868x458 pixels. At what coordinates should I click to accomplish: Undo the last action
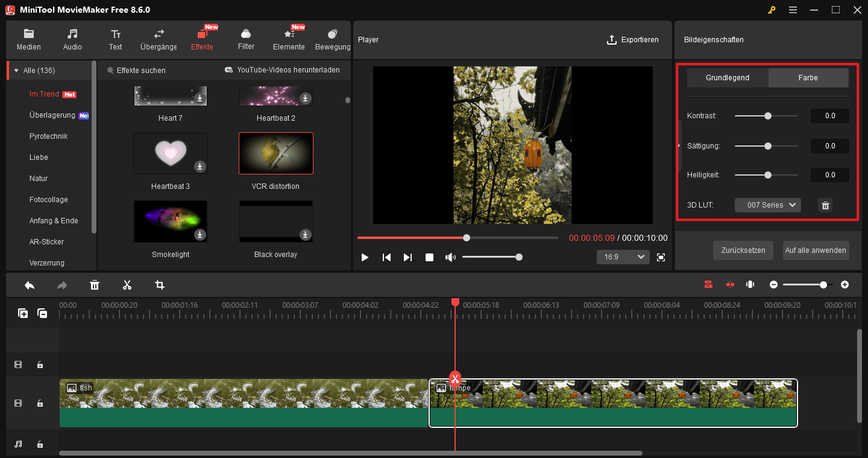pyautogui.click(x=29, y=284)
